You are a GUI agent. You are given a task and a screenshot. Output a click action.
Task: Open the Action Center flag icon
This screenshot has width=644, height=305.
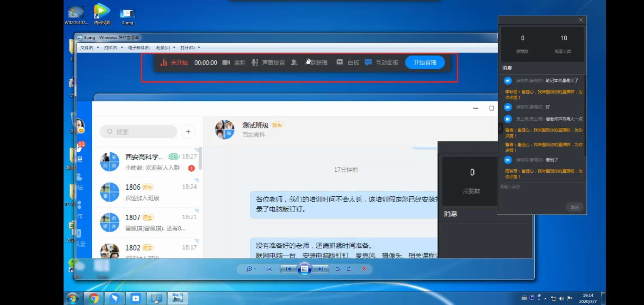[x=570, y=298]
